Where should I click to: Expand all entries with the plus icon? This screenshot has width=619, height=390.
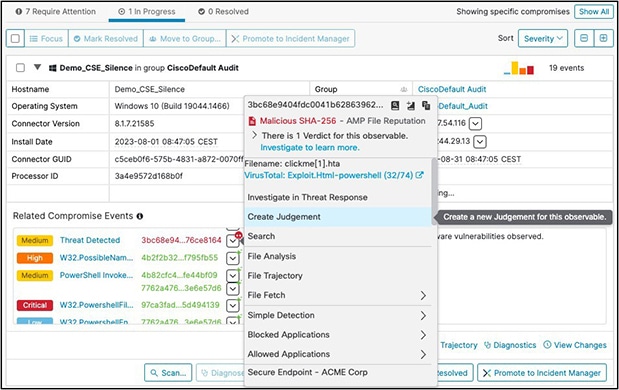(x=603, y=38)
